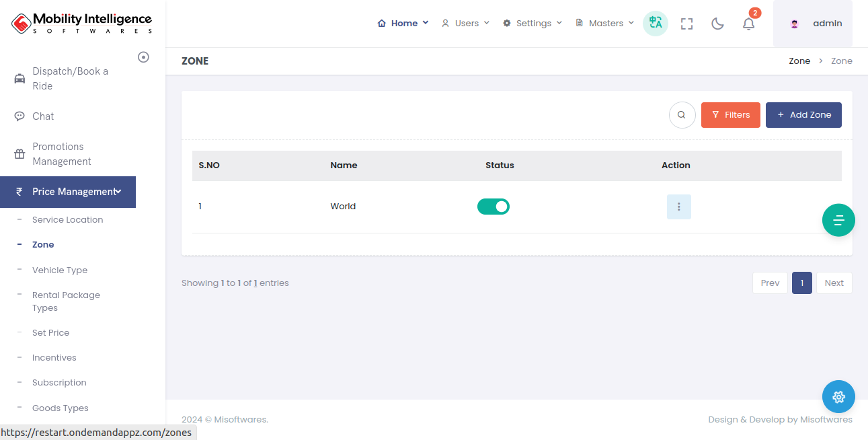Open the admin profile menu

coord(813,24)
